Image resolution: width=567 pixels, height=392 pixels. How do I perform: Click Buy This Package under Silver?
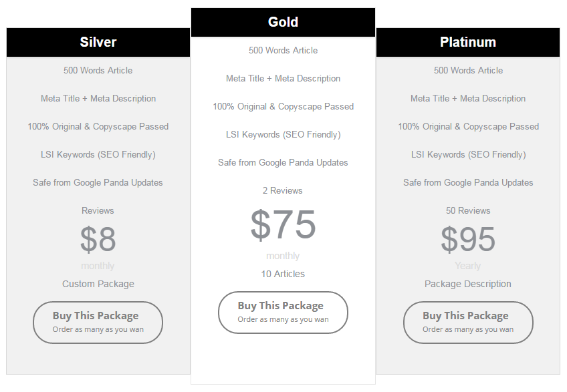point(98,323)
